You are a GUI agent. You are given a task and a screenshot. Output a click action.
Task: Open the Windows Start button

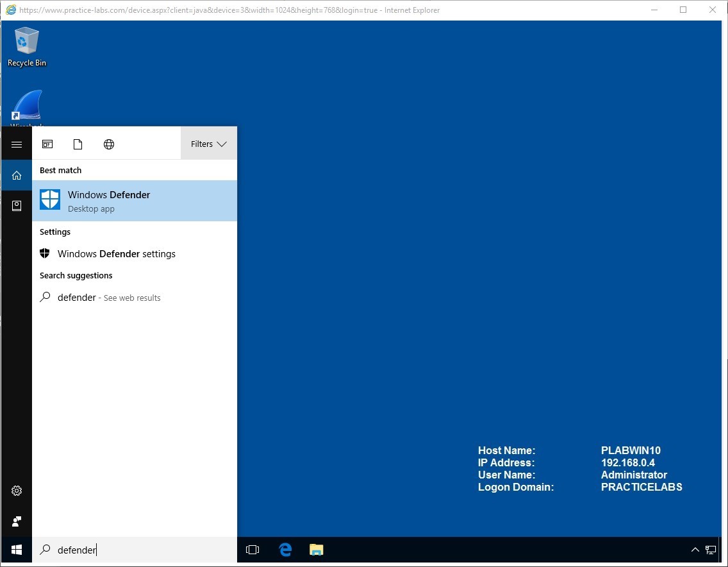pyautogui.click(x=16, y=550)
